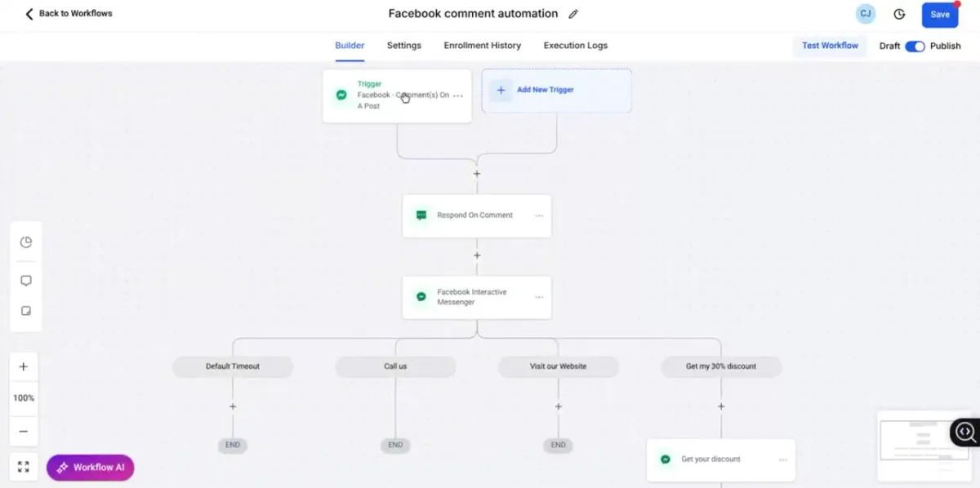The width and height of the screenshot is (980, 488).
Task: Click the Test Workflow button
Action: [830, 46]
